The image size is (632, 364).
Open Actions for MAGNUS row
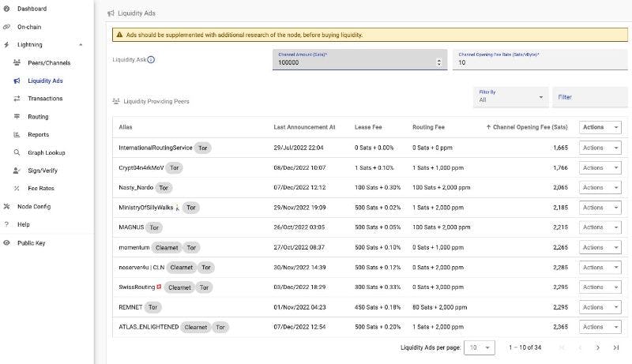tap(600, 227)
